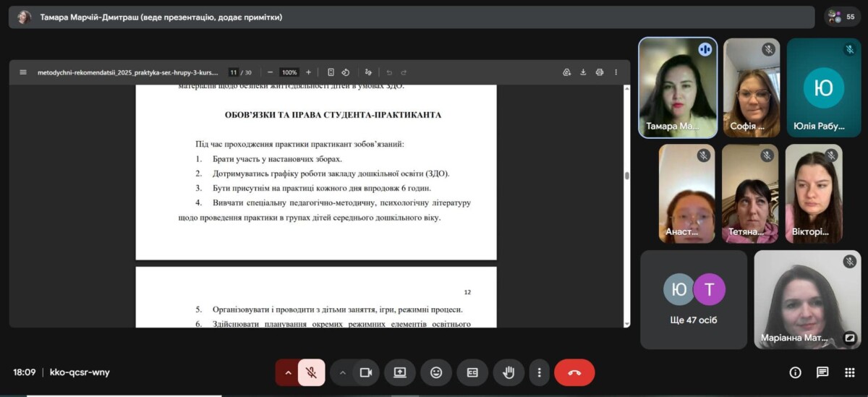Click the PDF vertical scrollbar thumb

[x=627, y=176]
